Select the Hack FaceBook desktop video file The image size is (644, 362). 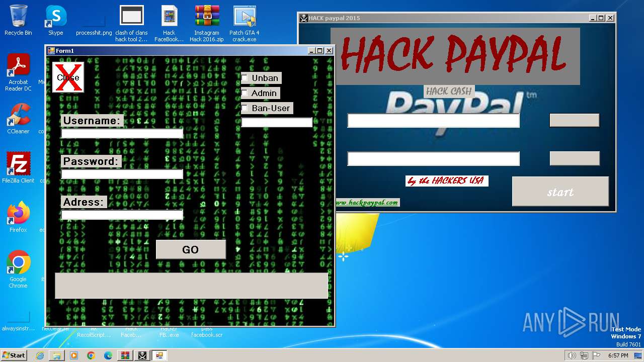click(x=169, y=24)
